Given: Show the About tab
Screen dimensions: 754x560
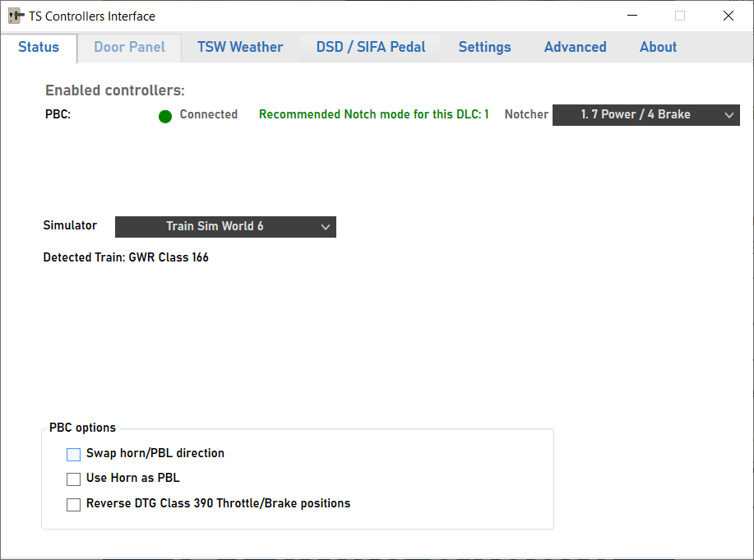Looking at the screenshot, I should coord(658,48).
